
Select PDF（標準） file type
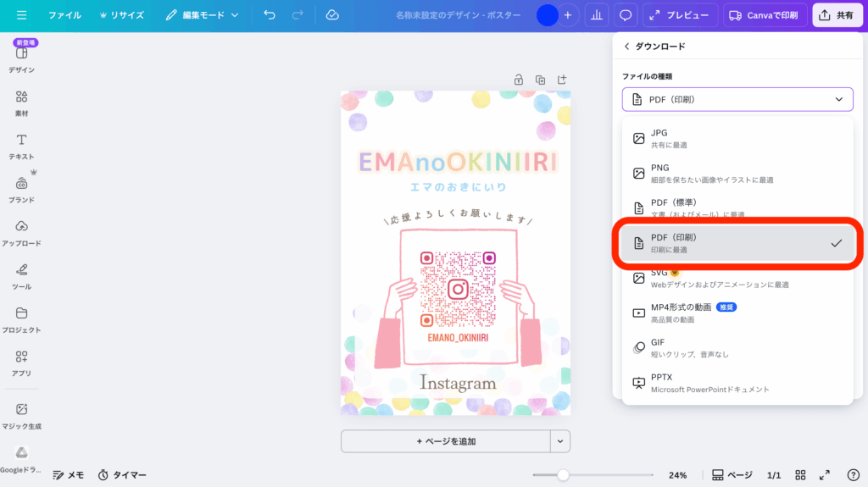pyautogui.click(x=737, y=207)
